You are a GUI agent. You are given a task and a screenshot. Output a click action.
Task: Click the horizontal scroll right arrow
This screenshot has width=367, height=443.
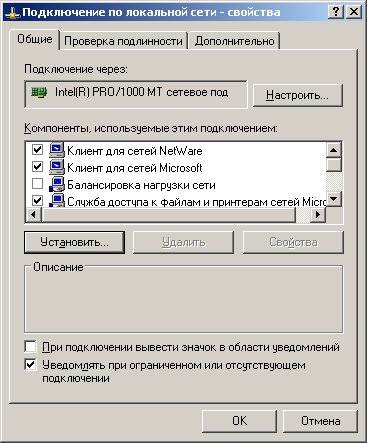point(318,214)
